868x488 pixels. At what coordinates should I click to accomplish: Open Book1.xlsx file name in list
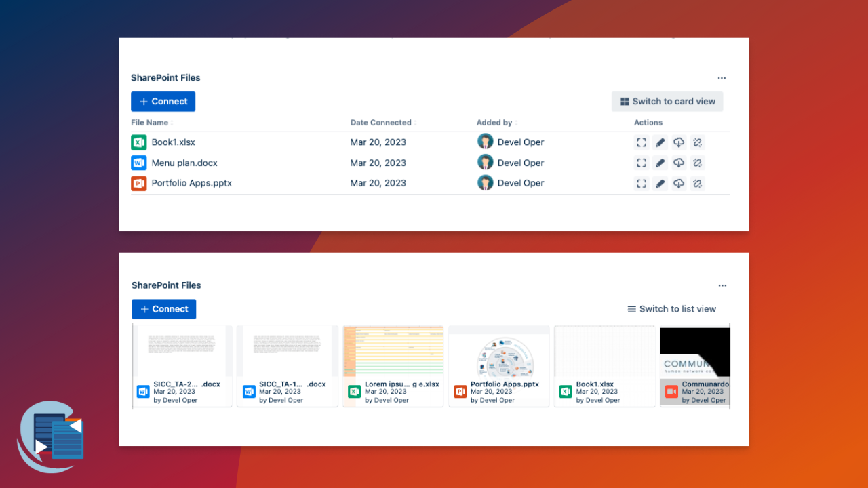(173, 142)
